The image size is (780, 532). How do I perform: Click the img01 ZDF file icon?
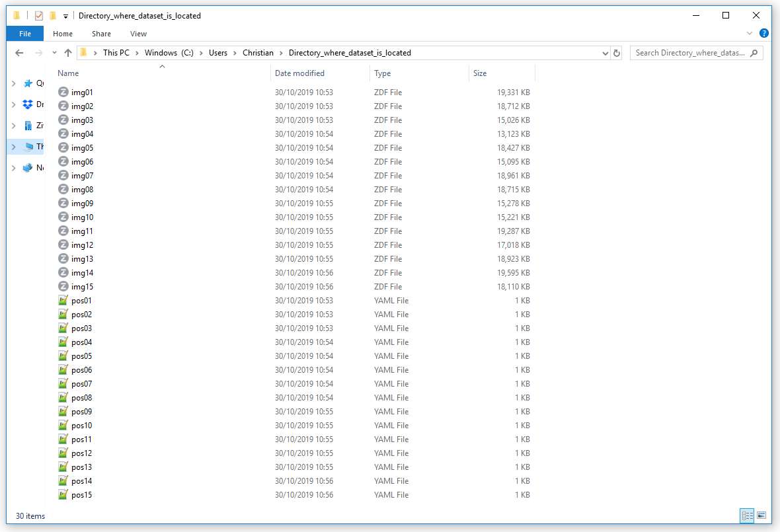coord(63,93)
